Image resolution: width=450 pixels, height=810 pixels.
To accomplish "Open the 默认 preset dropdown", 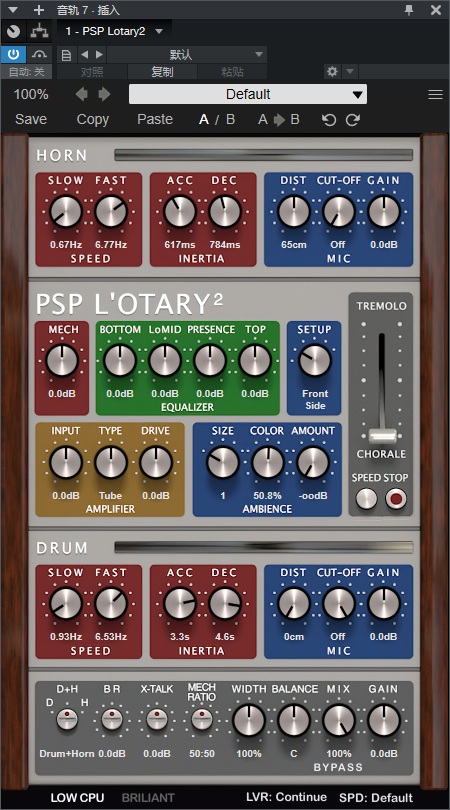I will pos(187,54).
